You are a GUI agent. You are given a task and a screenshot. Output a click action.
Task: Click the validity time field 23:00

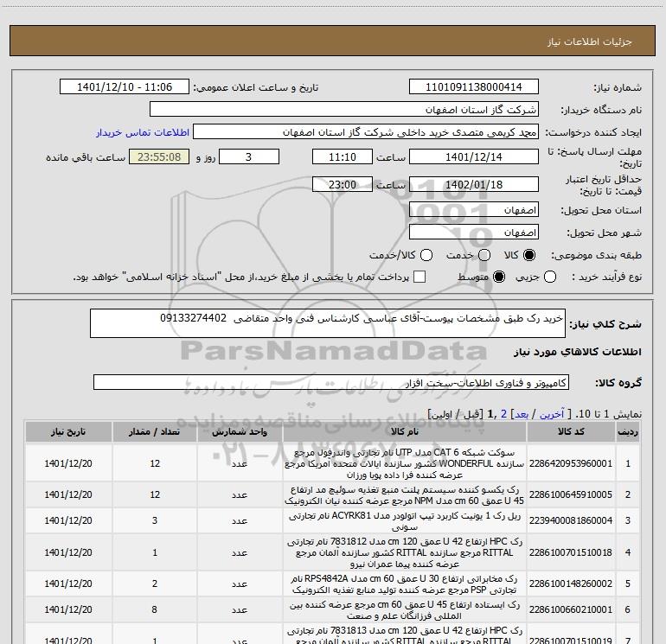343,184
